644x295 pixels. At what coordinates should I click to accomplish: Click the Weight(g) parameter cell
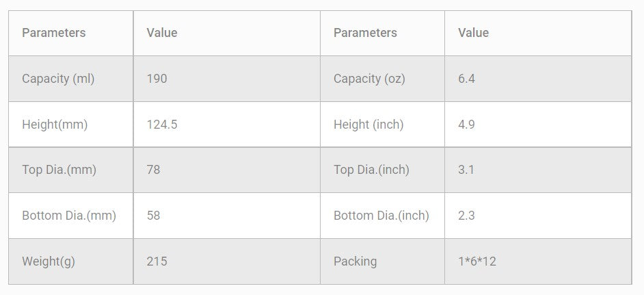pos(49,261)
